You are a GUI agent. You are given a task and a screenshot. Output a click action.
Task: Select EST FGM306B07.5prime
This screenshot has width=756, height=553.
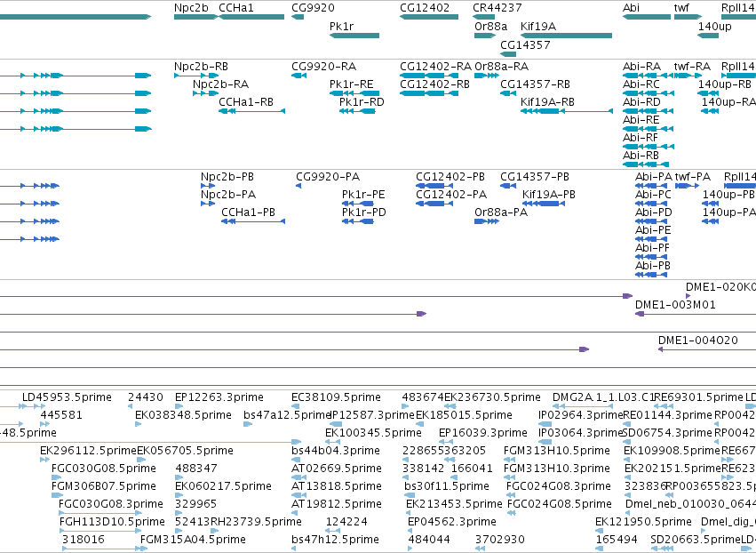104,486
